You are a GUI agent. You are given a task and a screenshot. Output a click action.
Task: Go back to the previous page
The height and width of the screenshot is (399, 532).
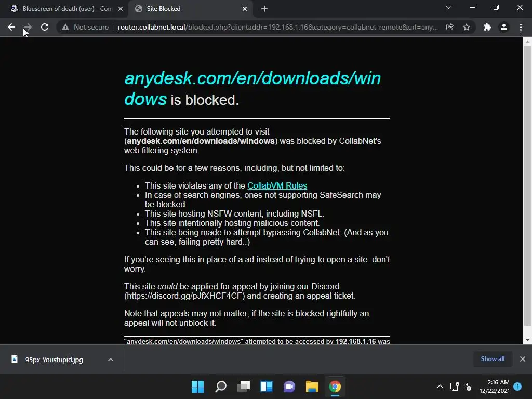click(11, 27)
